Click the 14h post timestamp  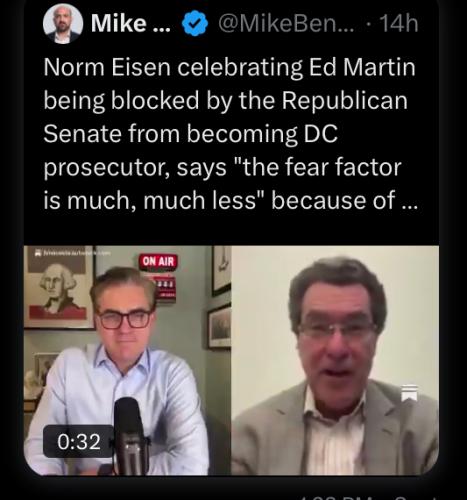click(x=399, y=24)
